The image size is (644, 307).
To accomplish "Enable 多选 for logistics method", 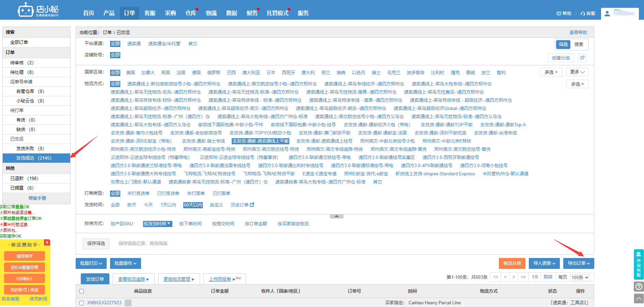I will pyautogui.click(x=578, y=84).
